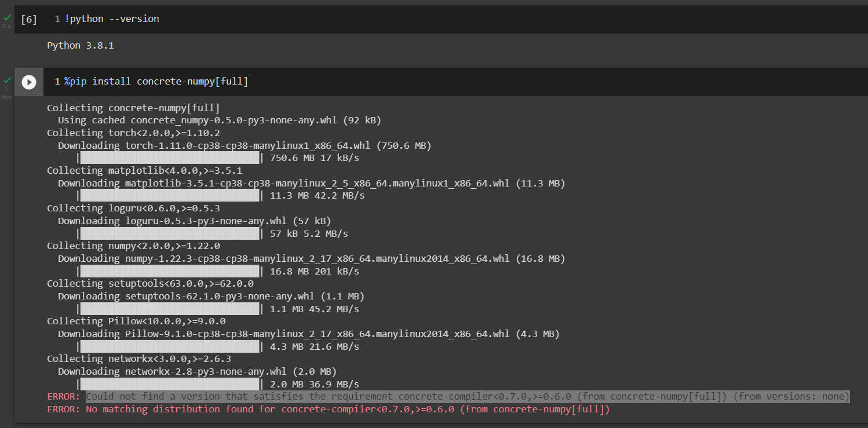Click line number 1 of the python version cell
Viewport: 868px width, 428px height.
[x=57, y=19]
